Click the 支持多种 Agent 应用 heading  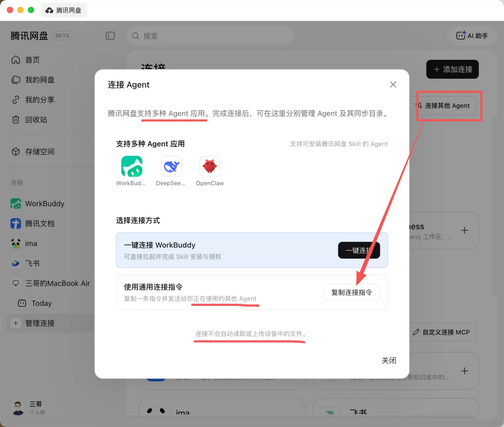click(150, 144)
